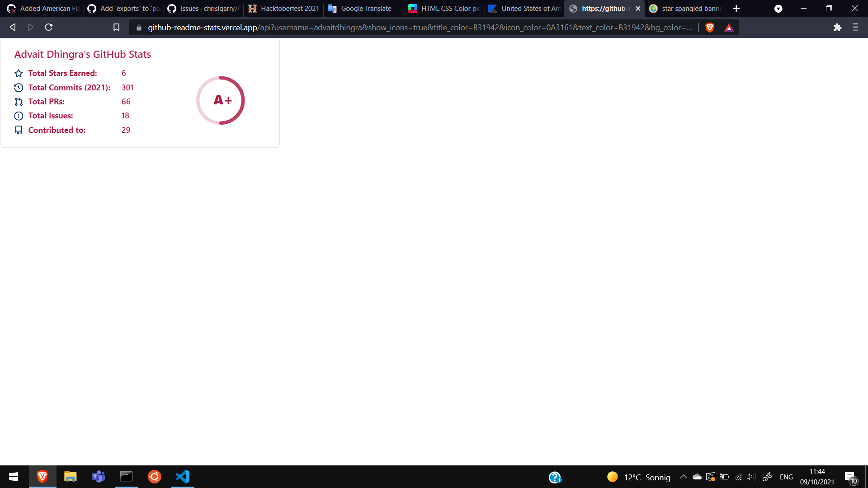This screenshot has height=488, width=868.
Task: Click the A+ rank progress circle
Action: [221, 100]
